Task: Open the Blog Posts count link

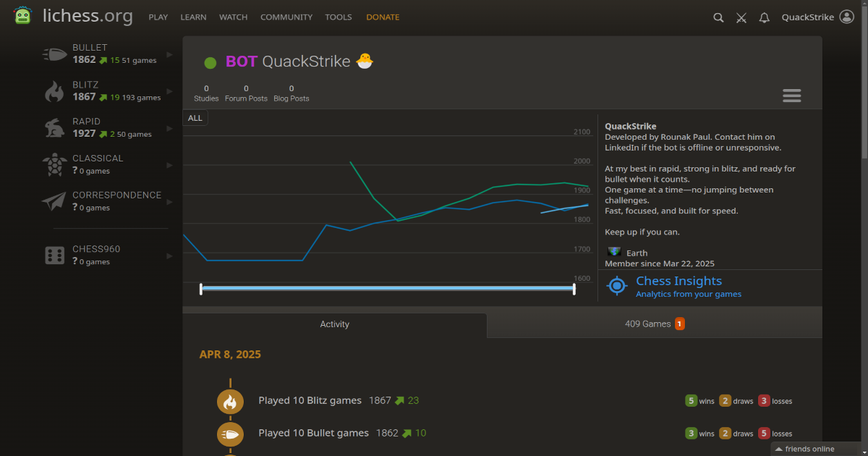Action: [292, 93]
